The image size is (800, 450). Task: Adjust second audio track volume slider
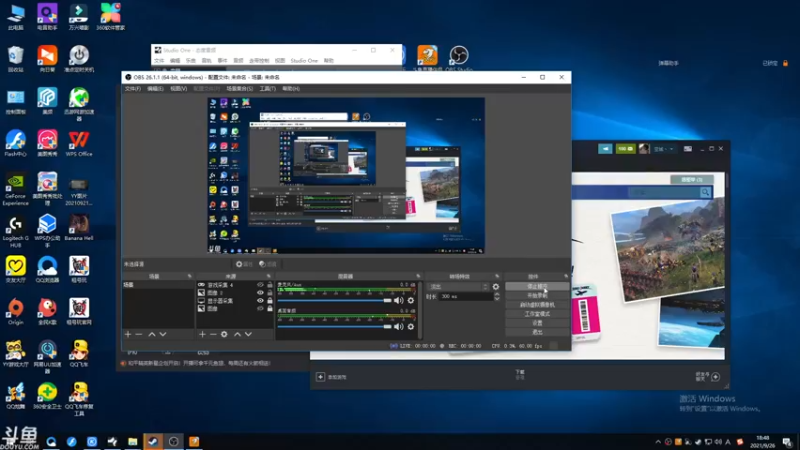(x=334, y=327)
